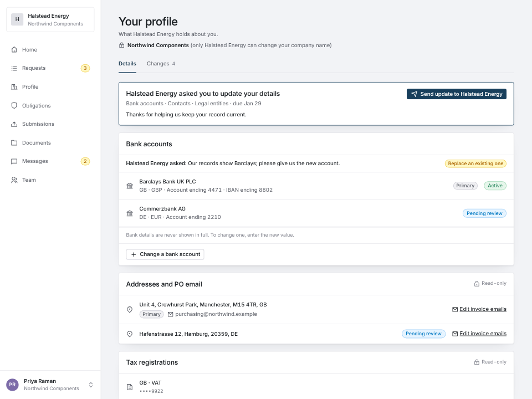Image resolution: width=532 pixels, height=399 pixels.
Task: Click the Replace an existing one tag
Action: click(475, 163)
